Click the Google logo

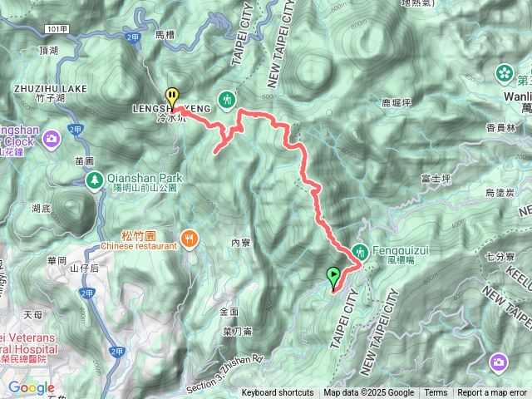pos(32,387)
